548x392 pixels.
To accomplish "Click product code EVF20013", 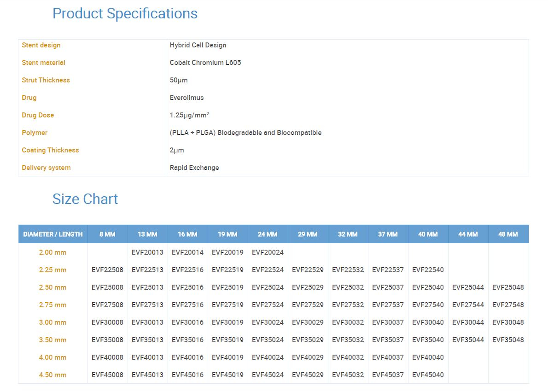I will coord(147,252).
